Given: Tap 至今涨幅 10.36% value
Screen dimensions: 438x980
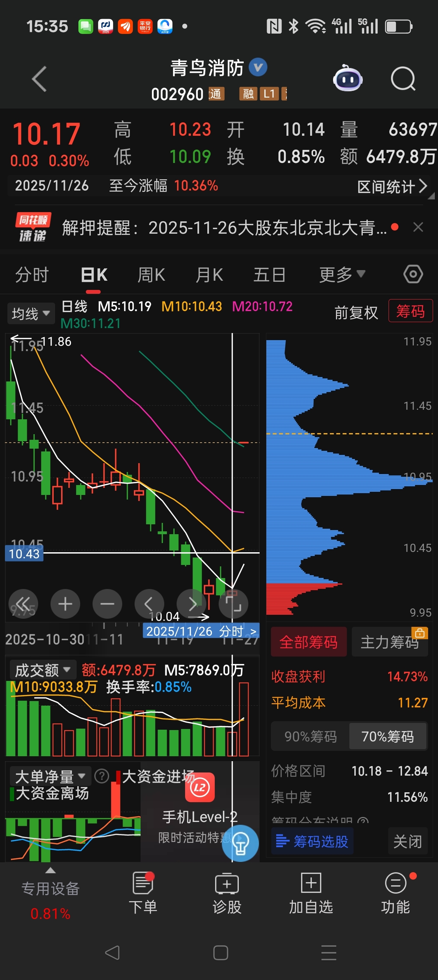Looking at the screenshot, I should point(196,186).
